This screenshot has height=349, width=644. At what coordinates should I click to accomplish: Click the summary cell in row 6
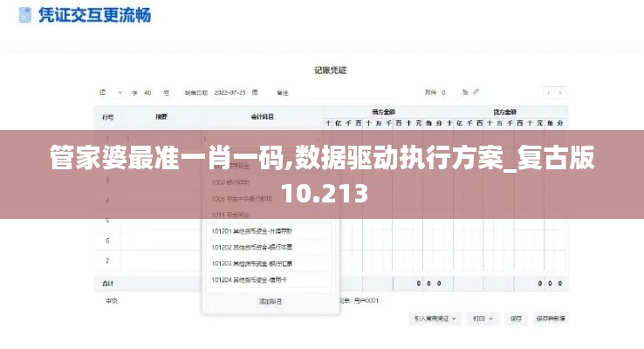coord(161,241)
